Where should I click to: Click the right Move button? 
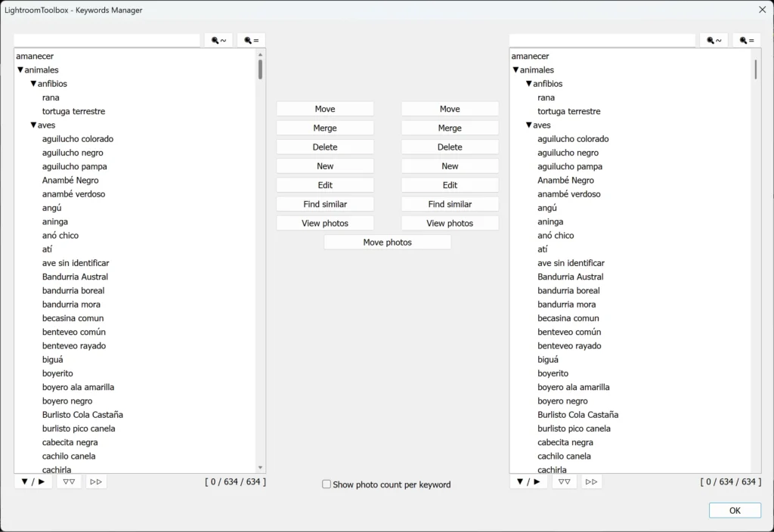click(450, 109)
